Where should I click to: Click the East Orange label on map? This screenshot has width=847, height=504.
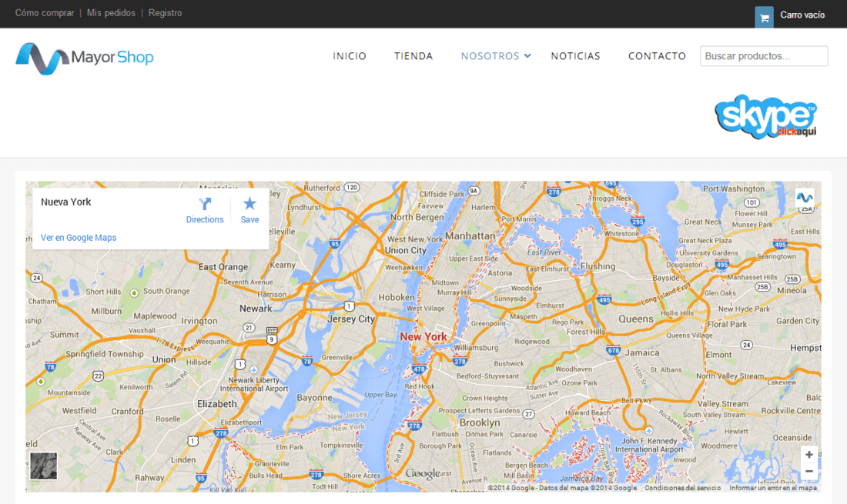point(223,266)
